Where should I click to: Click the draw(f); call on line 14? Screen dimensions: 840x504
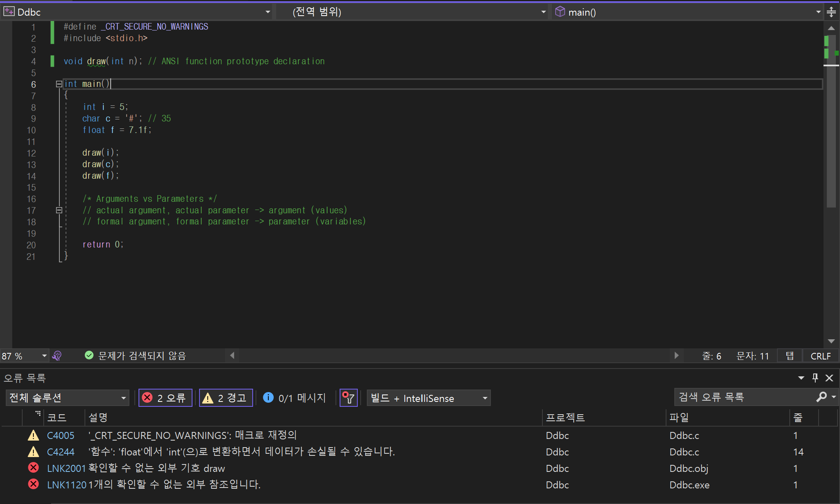(101, 176)
